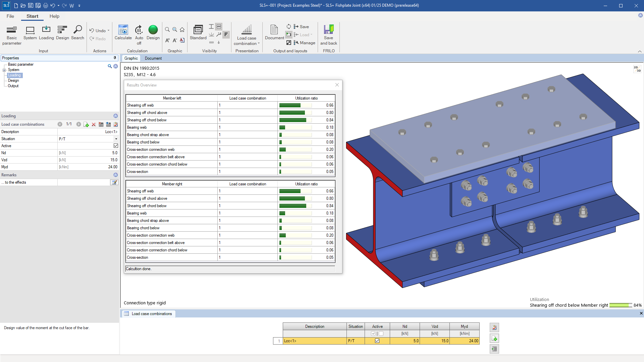
Task: Open the System input in the ribbon
Action: point(30,33)
